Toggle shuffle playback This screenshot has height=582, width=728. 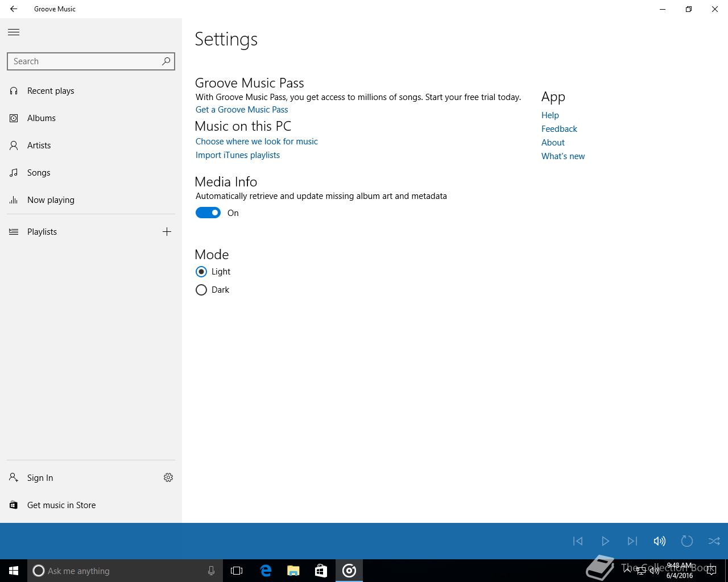714,541
